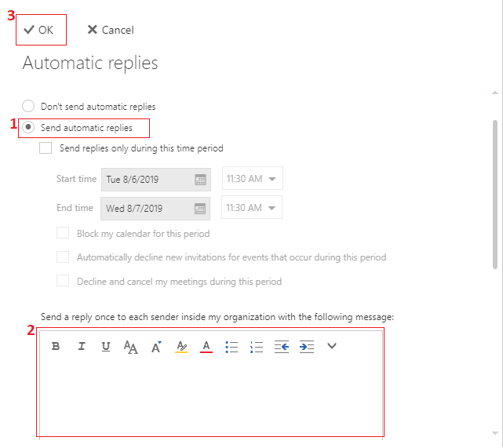The width and height of the screenshot is (503, 448).
Task: Cancel the automatic replies settings
Action: 111,30
